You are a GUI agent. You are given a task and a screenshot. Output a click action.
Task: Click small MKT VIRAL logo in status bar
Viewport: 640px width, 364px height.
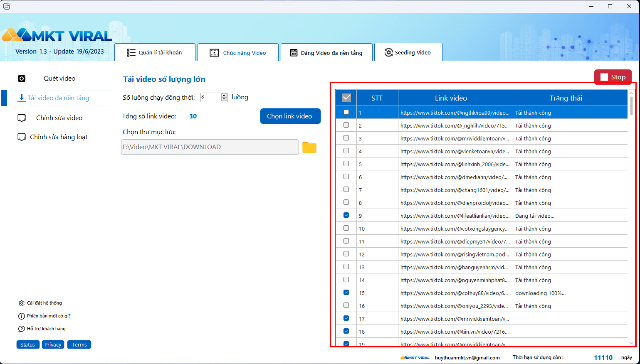(x=415, y=357)
